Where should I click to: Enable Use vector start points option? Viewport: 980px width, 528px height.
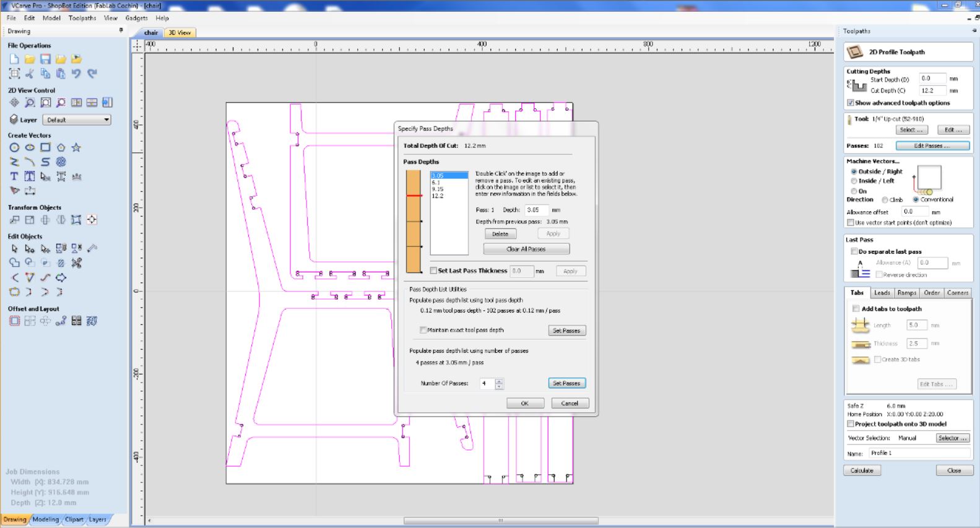point(851,223)
